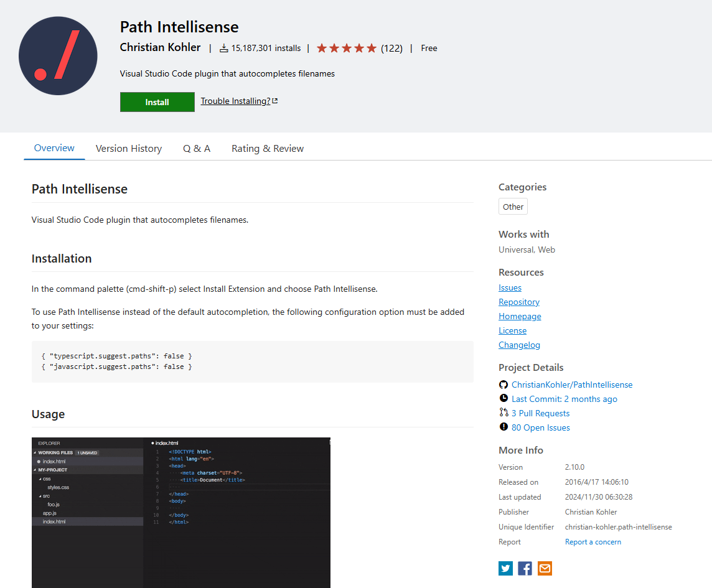Click the external link icon beside Trouble Installing

pos(274,101)
